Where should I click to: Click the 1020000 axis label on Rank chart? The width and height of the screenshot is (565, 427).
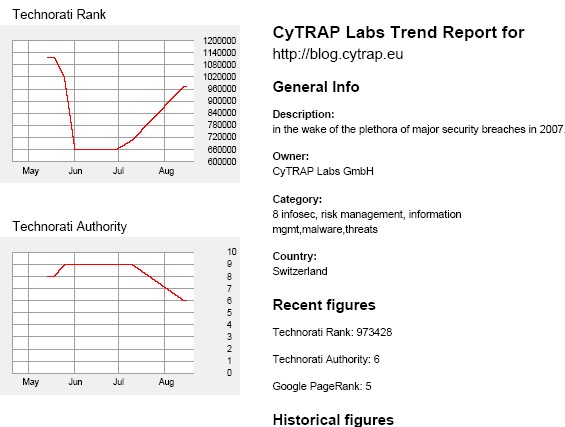pos(219,77)
